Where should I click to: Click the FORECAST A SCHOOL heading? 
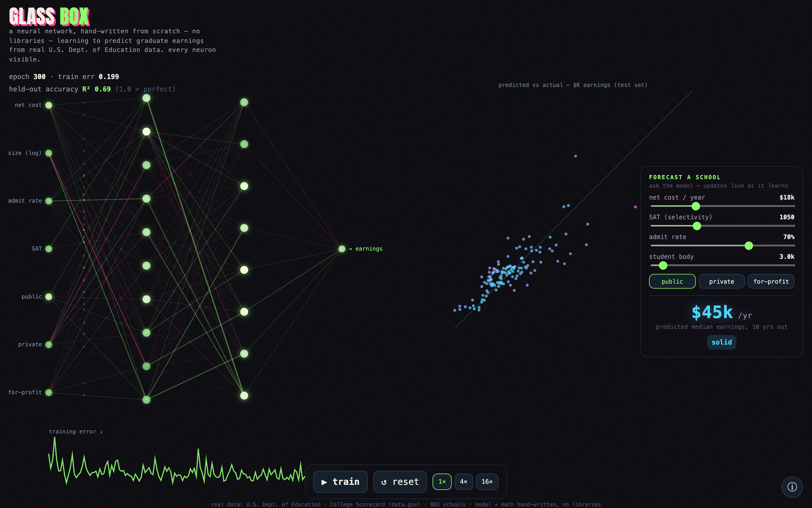685,177
